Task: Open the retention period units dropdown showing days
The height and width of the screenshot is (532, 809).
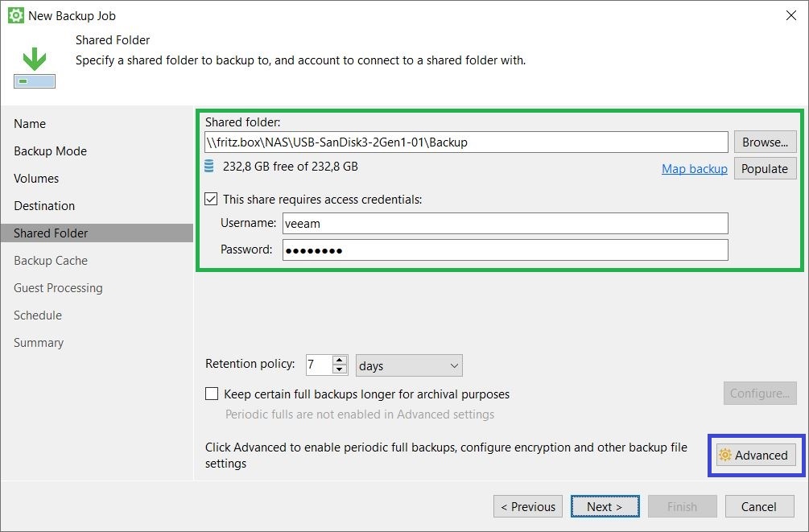Action: pos(408,365)
